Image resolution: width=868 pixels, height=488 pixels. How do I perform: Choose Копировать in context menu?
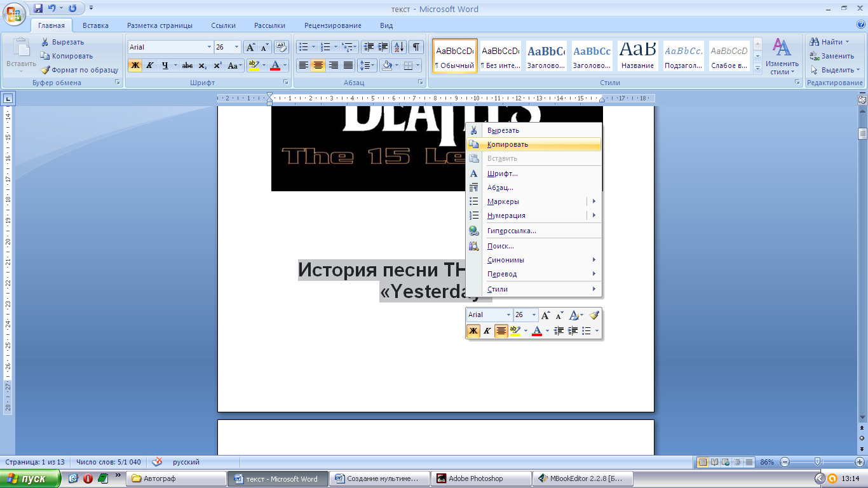click(x=534, y=144)
